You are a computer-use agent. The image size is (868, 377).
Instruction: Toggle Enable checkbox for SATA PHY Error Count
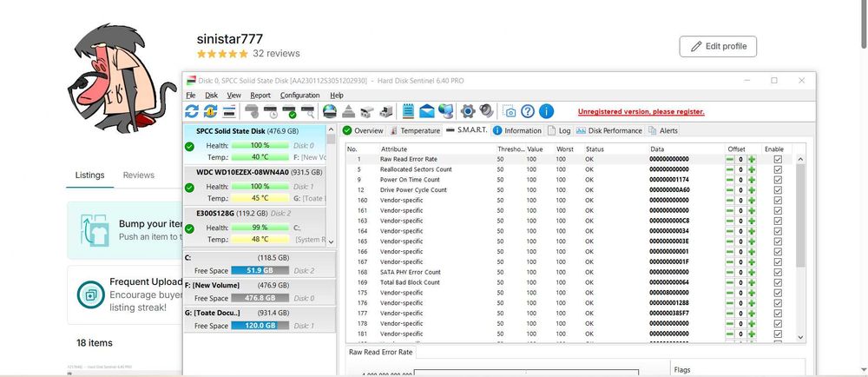pos(778,272)
